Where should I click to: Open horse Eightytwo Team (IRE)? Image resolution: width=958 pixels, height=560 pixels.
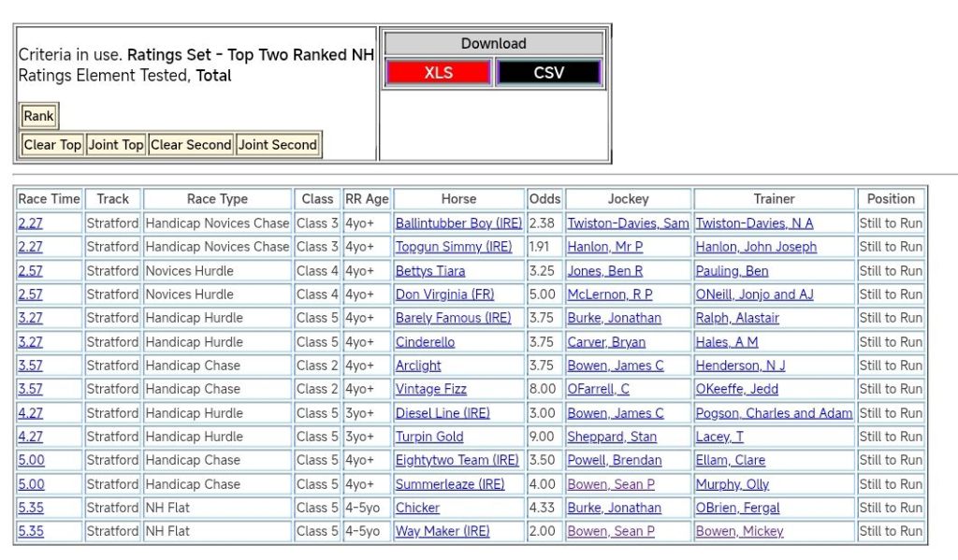point(457,460)
